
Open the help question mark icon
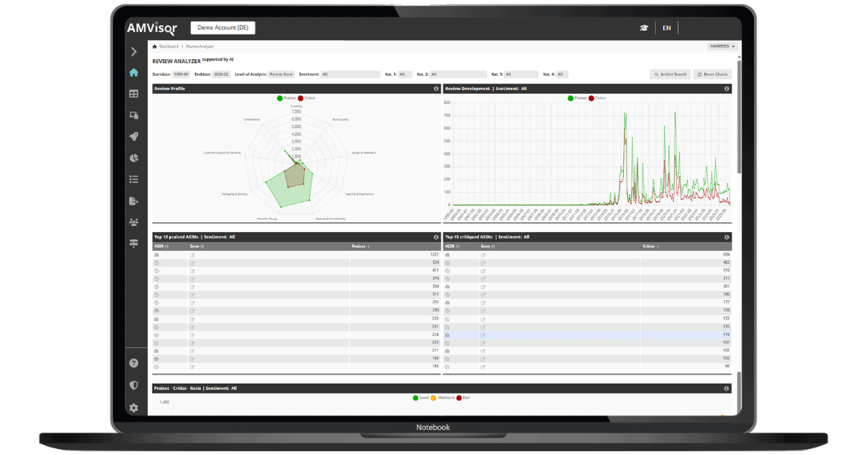(133, 363)
